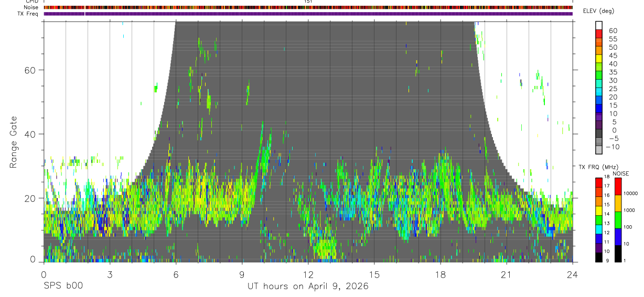Click the red top swatch of TX FRQ colorbar
Viewport: 644px width, 297px height.
(x=599, y=182)
